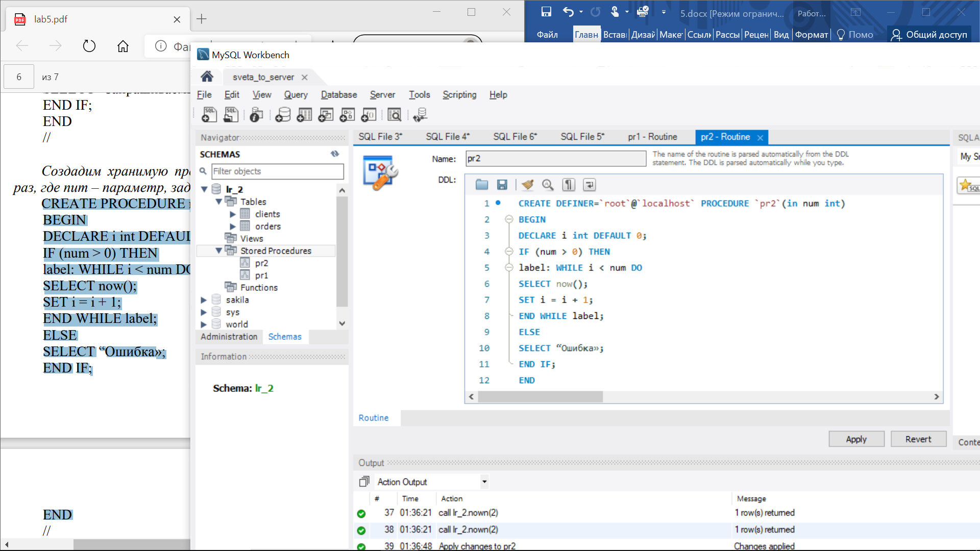Click the Apply button
This screenshot has width=980, height=551.
(856, 439)
